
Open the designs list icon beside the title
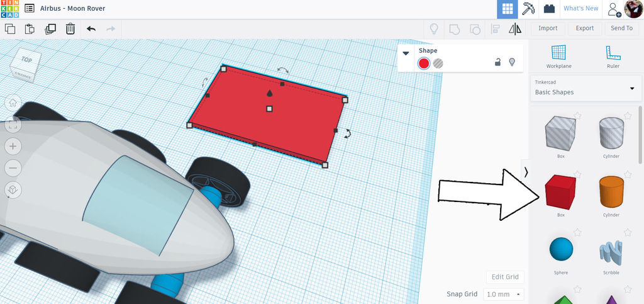point(30,8)
